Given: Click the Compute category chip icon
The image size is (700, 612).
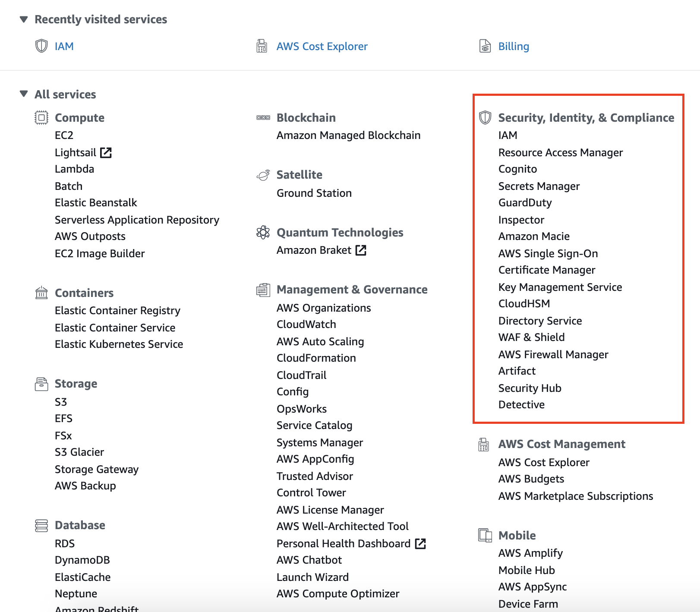Looking at the screenshot, I should coord(41,117).
